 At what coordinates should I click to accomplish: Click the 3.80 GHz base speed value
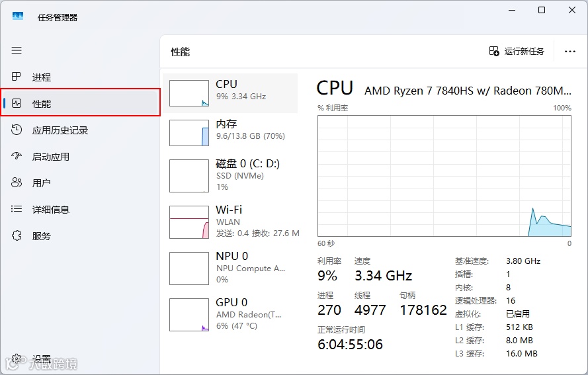523,261
